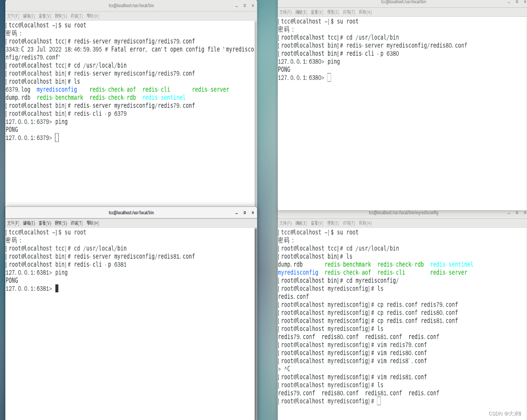The image size is (527, 420).
Task: Minimize the 6380 terminal window
Action: click(x=509, y=2)
